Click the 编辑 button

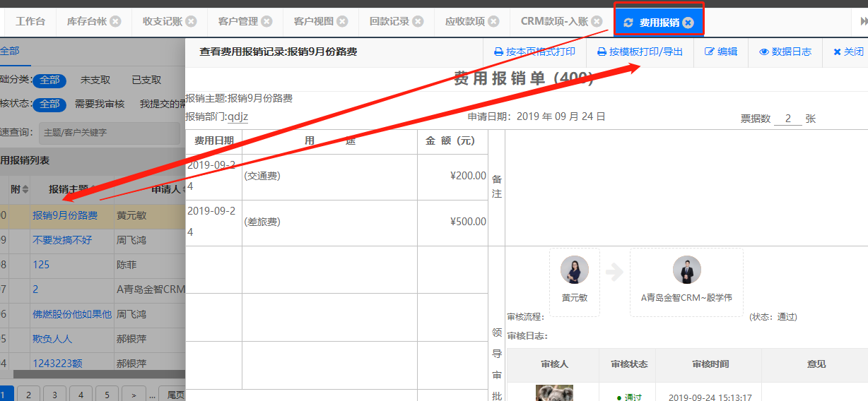[721, 52]
